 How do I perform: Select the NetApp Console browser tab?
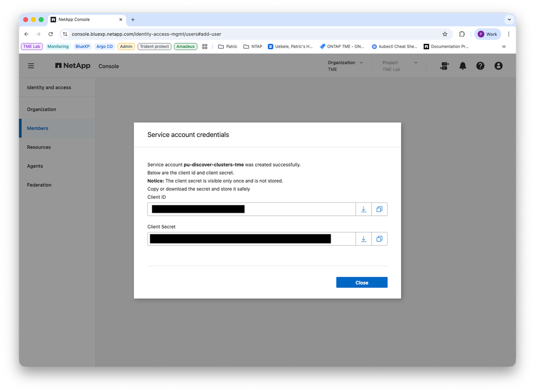pos(87,20)
